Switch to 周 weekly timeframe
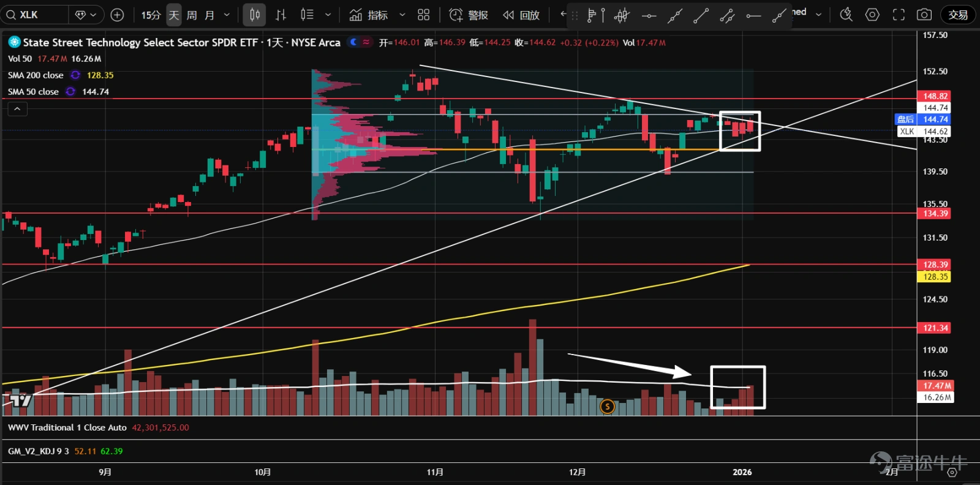980x485 pixels. (x=192, y=15)
